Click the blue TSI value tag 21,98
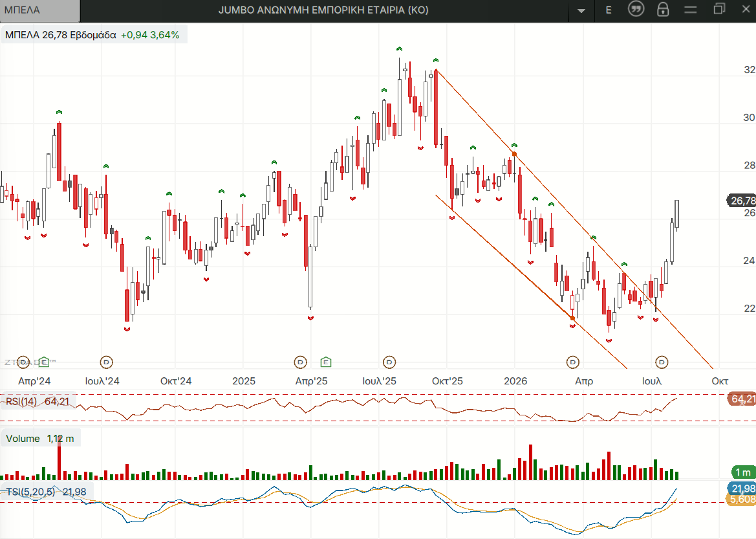756x539 pixels. (742, 489)
